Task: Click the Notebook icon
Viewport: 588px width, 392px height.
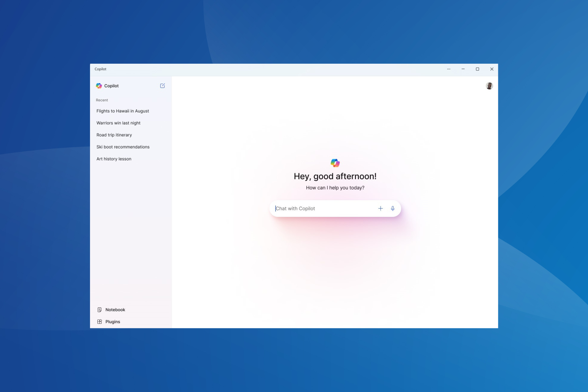Action: (x=100, y=310)
